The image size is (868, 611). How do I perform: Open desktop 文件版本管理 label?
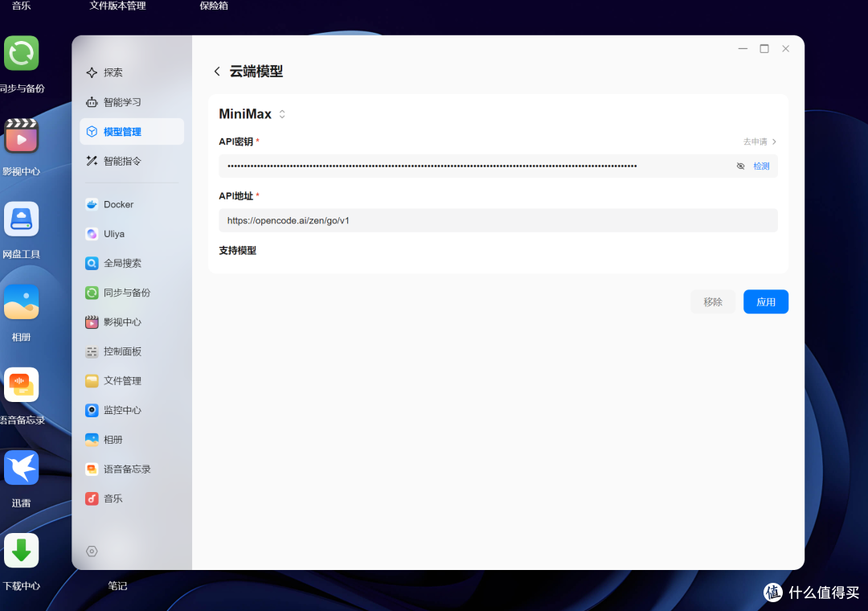pyautogui.click(x=117, y=6)
